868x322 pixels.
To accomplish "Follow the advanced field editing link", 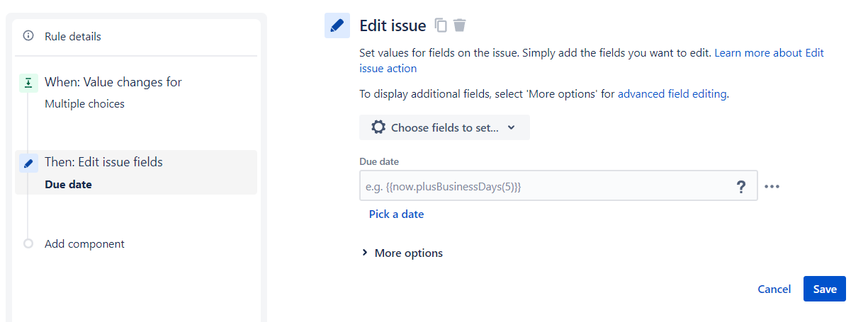I will click(672, 93).
